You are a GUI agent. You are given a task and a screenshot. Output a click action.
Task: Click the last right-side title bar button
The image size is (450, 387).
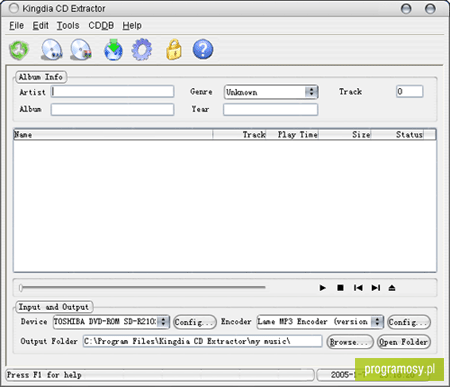430,9
